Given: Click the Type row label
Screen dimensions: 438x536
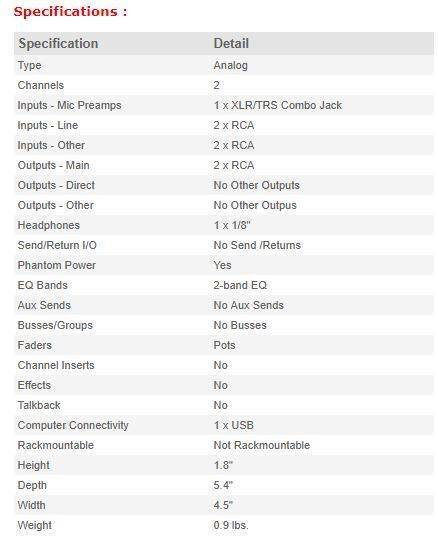Looking at the screenshot, I should [29, 65].
